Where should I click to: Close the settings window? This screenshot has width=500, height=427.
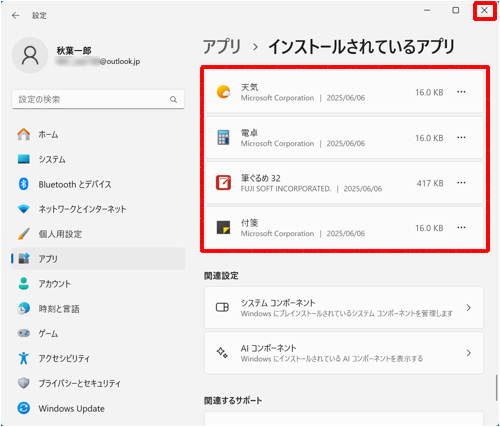click(484, 10)
